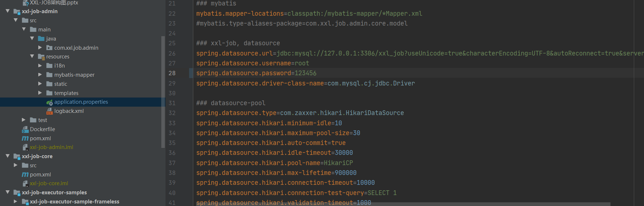Click the editor horizontal scrollbar
The image size is (644, 206).
point(403,204)
